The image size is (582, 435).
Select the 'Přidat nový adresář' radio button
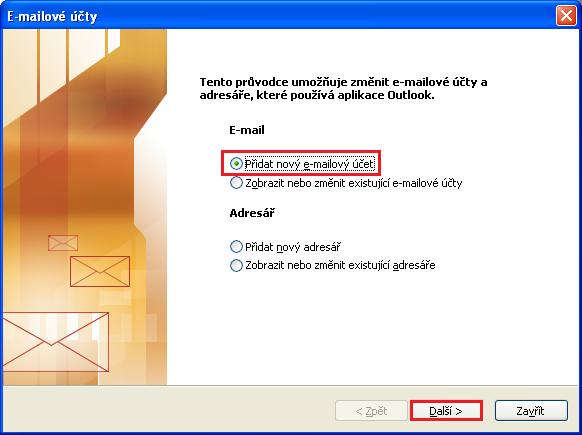(236, 246)
